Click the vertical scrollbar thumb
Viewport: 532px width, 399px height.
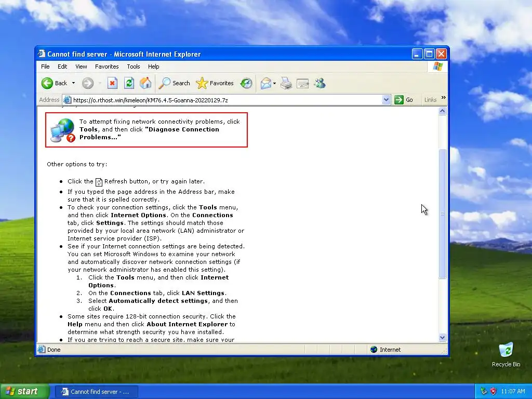coord(442,214)
